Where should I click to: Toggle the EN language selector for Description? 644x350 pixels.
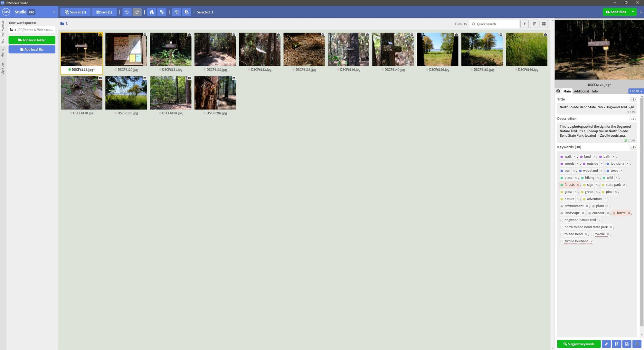coord(633,119)
